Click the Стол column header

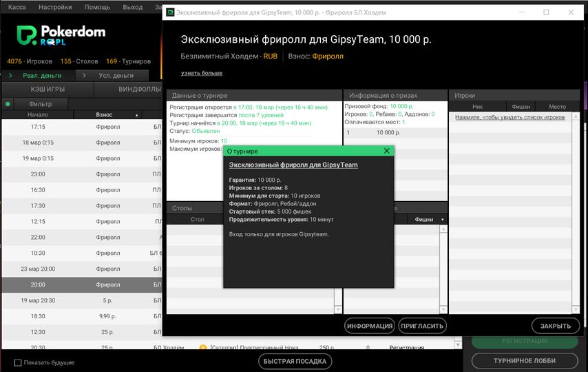tap(197, 219)
